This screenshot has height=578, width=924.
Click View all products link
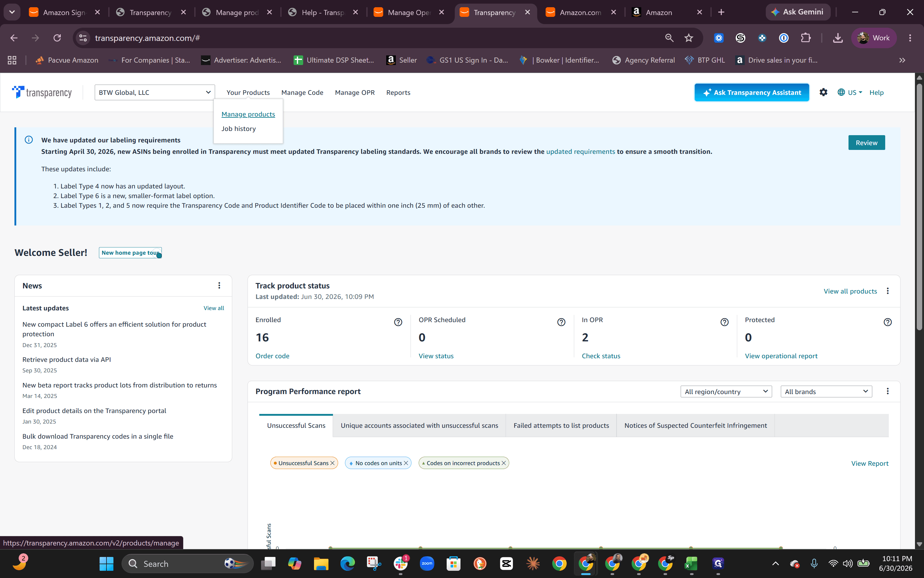pyautogui.click(x=850, y=291)
